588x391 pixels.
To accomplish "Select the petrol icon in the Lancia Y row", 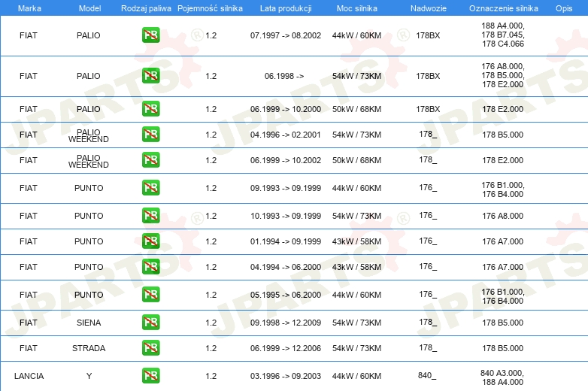I will point(150,376).
